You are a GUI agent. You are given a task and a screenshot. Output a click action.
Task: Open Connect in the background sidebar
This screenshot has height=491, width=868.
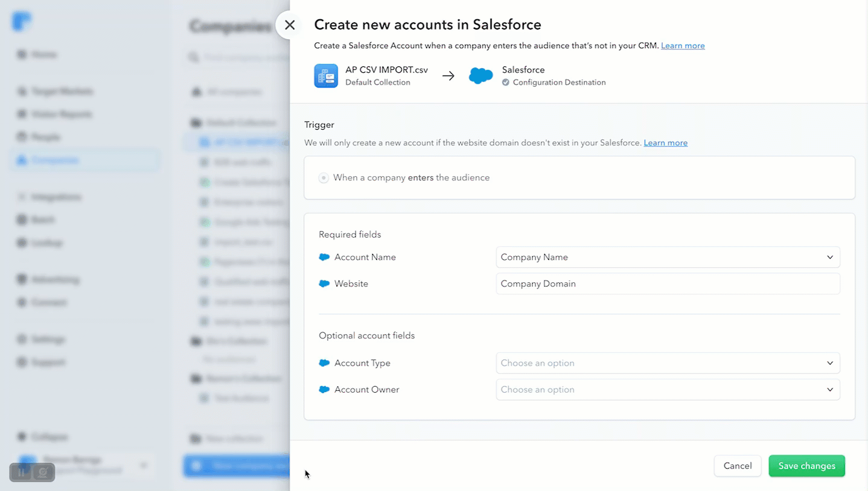[49, 302]
